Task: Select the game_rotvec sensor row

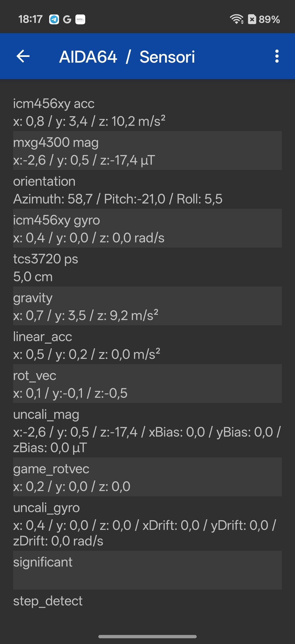Action: pyautogui.click(x=147, y=477)
